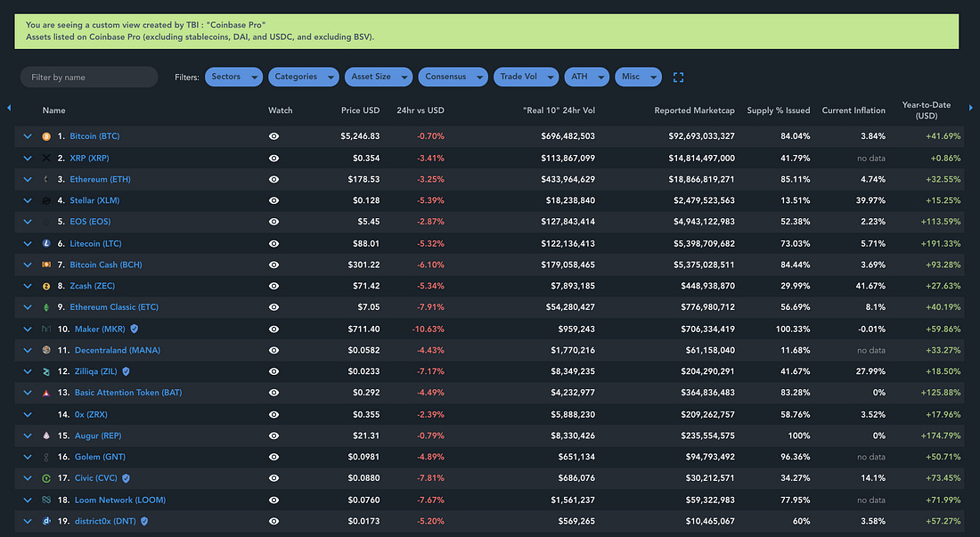Screen dimensions: 980x537
Task: Expand the Litecoin (LTC) row details
Action: (28, 243)
